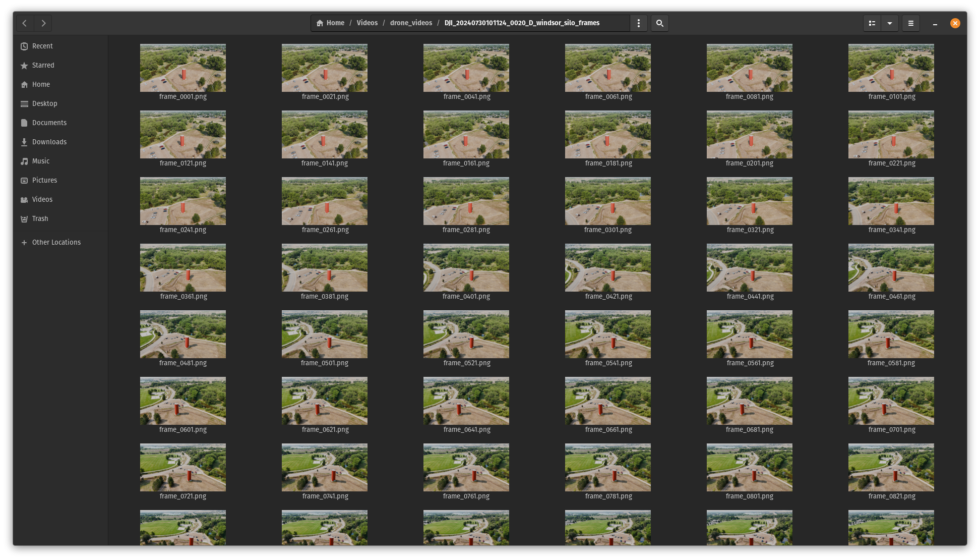
Task: Click Videos breadcrumb in path bar
Action: tap(367, 23)
